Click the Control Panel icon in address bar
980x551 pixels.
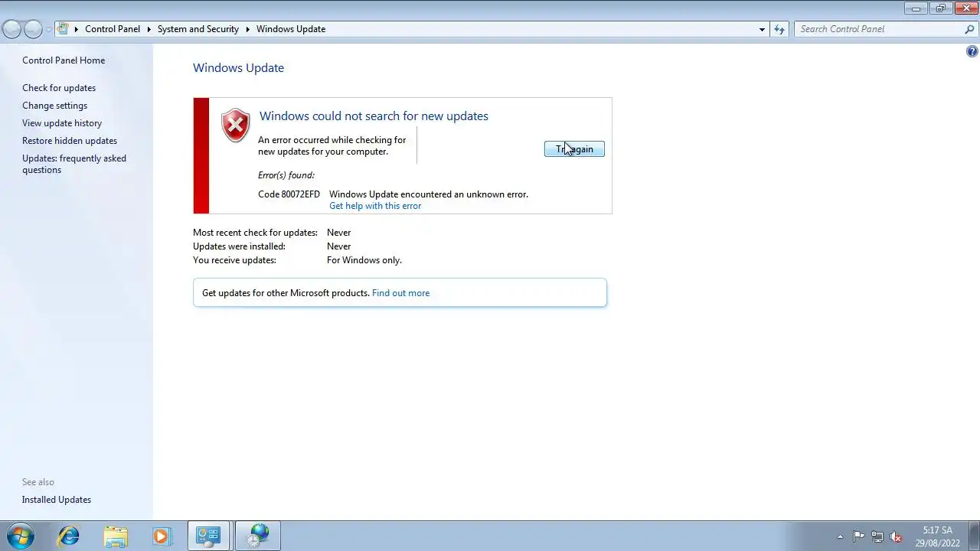64,29
